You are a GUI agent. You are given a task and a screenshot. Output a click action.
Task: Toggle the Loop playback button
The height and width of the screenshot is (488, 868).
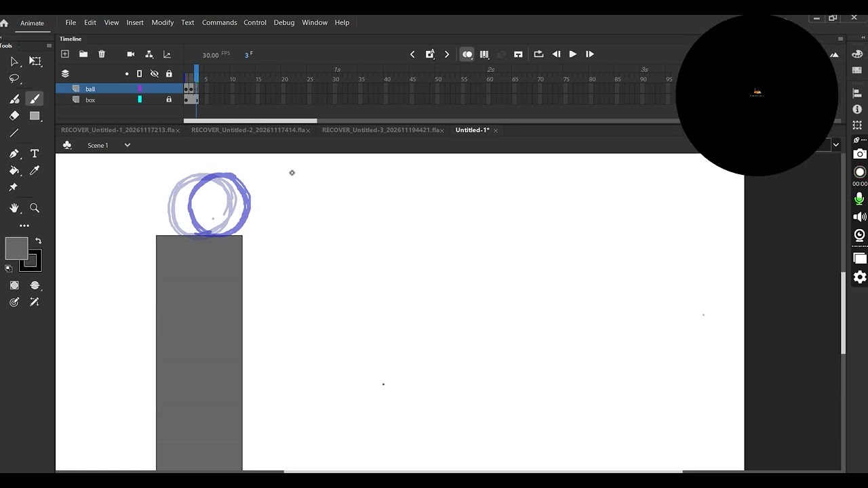pos(538,54)
